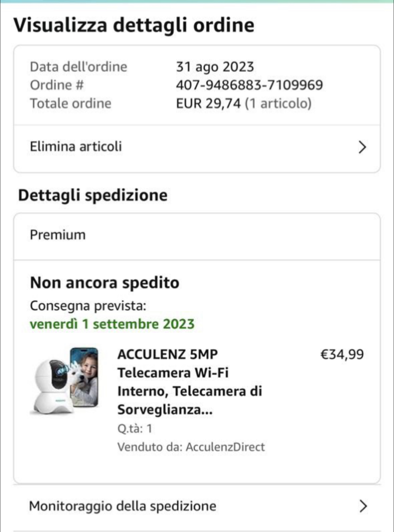Click the Q.tà: 1 quantity text
The width and height of the screenshot is (394, 532).
click(135, 429)
